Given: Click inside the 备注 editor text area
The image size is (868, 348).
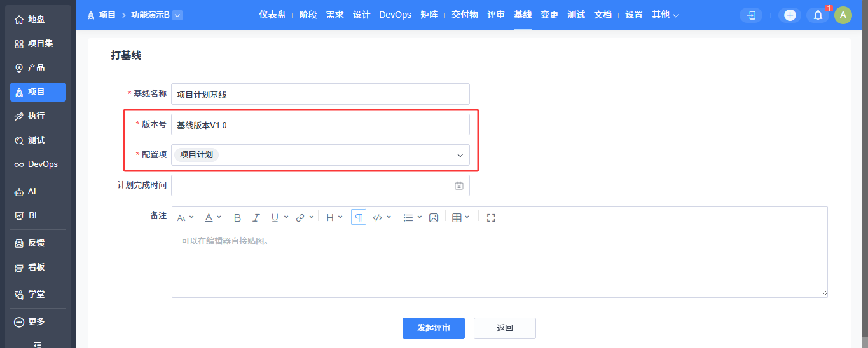Looking at the screenshot, I should pyautogui.click(x=500, y=262).
